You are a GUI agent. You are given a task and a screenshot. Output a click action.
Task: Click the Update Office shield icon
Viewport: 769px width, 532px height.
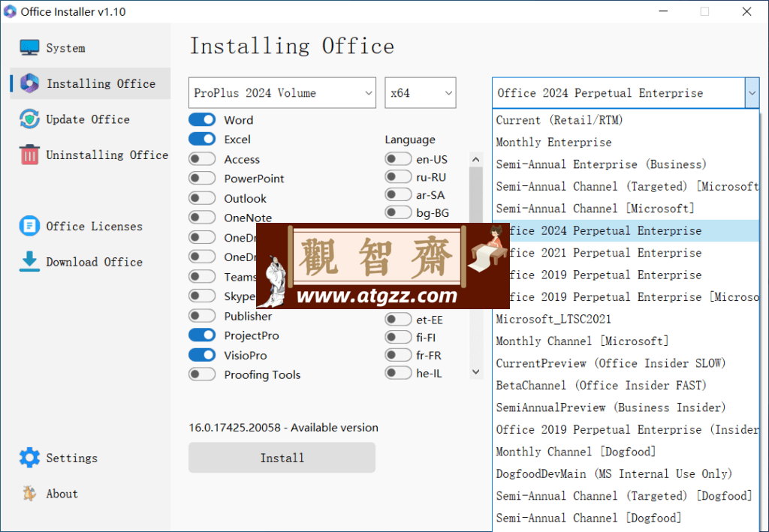coord(29,119)
